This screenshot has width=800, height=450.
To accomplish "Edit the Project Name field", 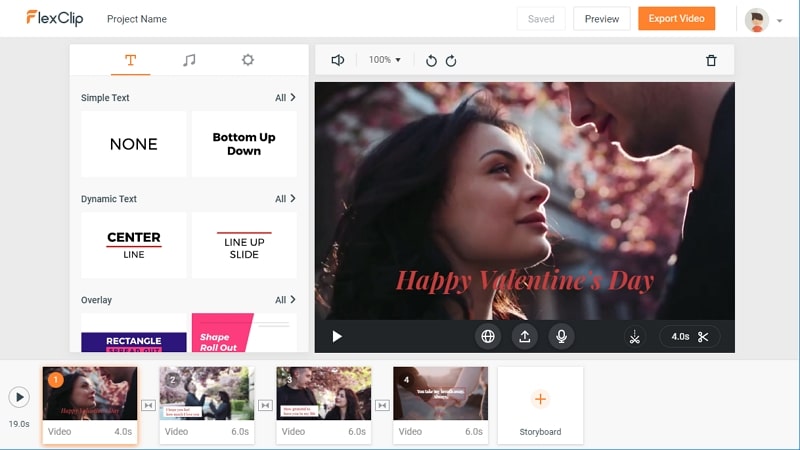I will click(x=137, y=19).
